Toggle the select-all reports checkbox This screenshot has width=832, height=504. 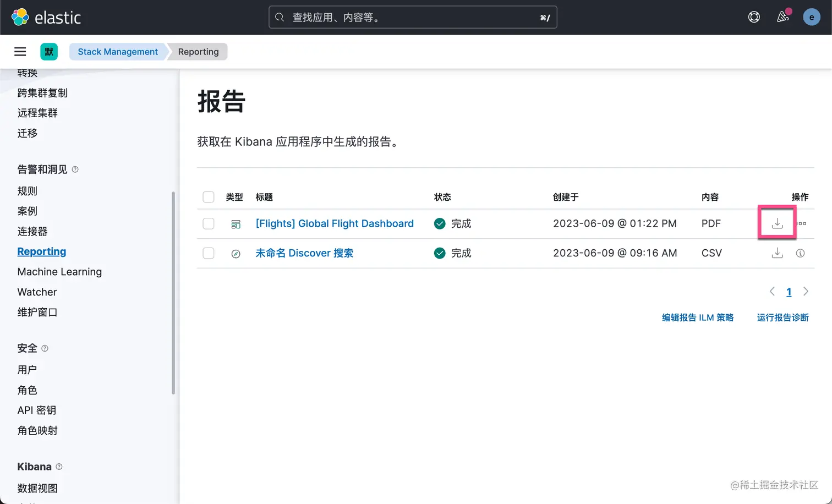click(x=209, y=197)
